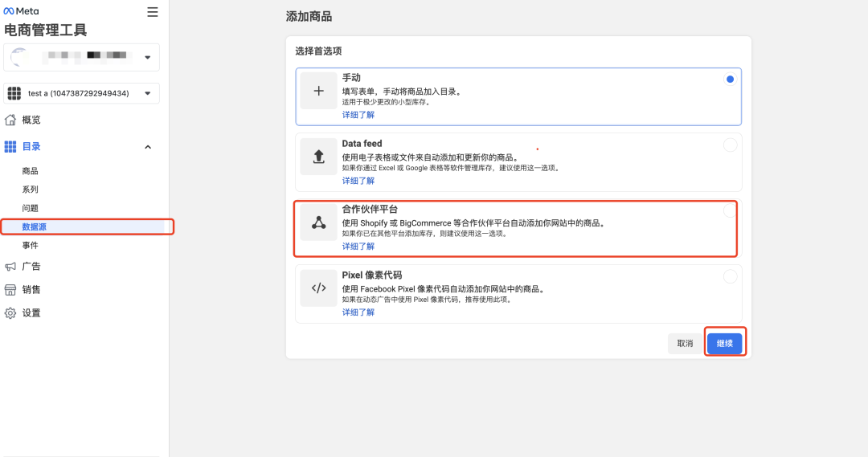Click the account avatar icon
The height and width of the screenshot is (457, 868).
pyautogui.click(x=20, y=56)
